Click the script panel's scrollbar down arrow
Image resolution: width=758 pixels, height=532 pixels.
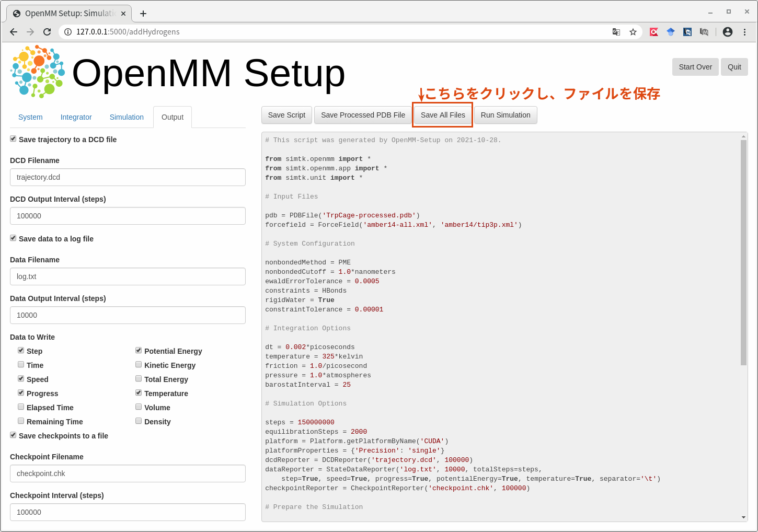(x=744, y=517)
